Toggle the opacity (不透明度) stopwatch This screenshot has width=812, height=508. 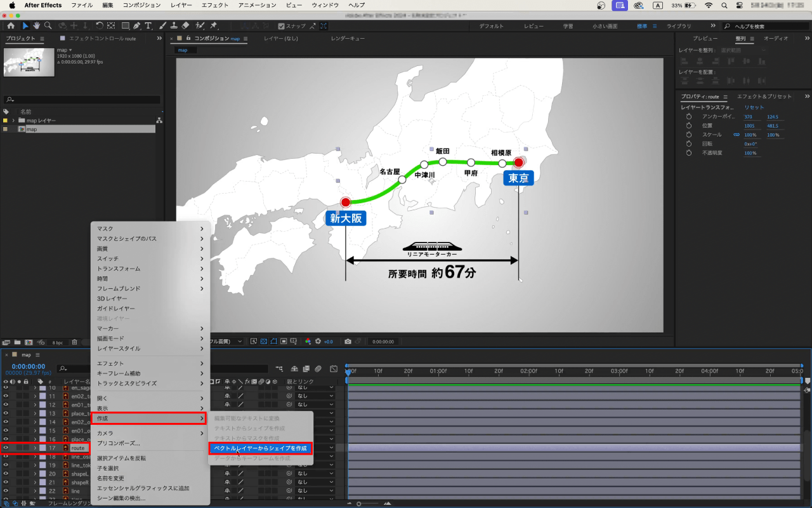click(688, 153)
